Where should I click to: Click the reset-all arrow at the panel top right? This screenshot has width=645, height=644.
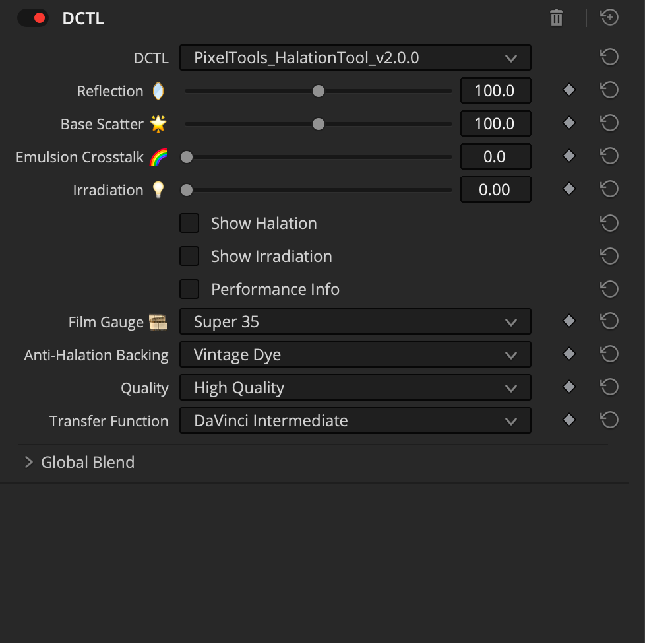(609, 17)
